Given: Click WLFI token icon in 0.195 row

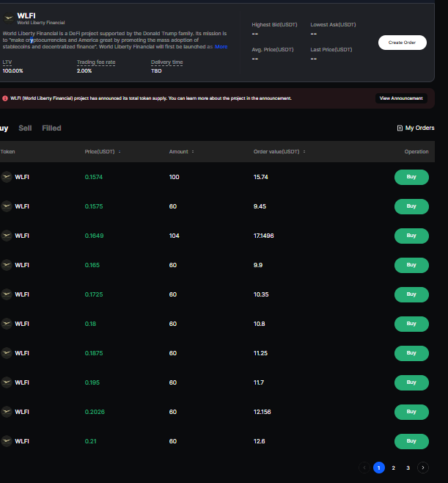Looking at the screenshot, I should pos(7,382).
